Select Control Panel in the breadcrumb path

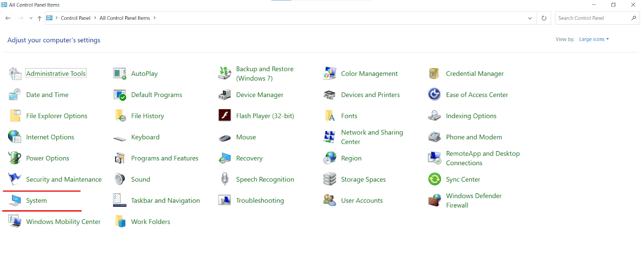(x=76, y=18)
